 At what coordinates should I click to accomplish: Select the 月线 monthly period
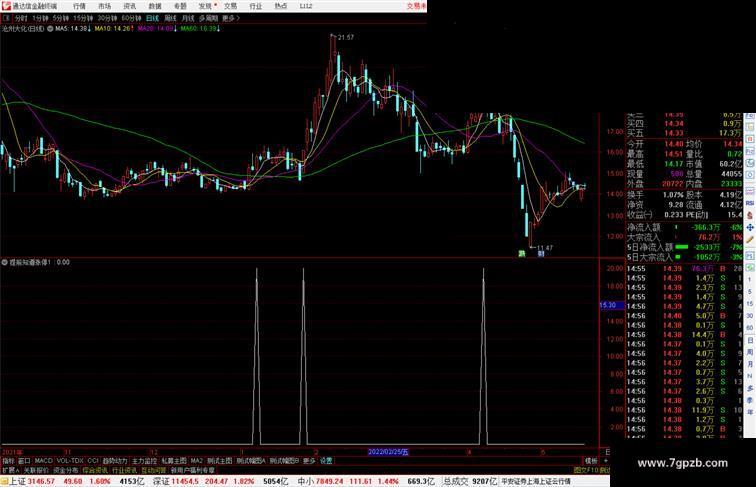click(x=188, y=18)
